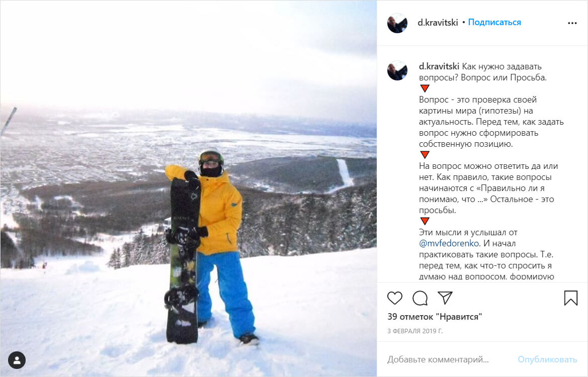Image resolution: width=588 pixels, height=377 pixels.
Task: Open d.kravitski profile from header username
Action: [x=438, y=23]
